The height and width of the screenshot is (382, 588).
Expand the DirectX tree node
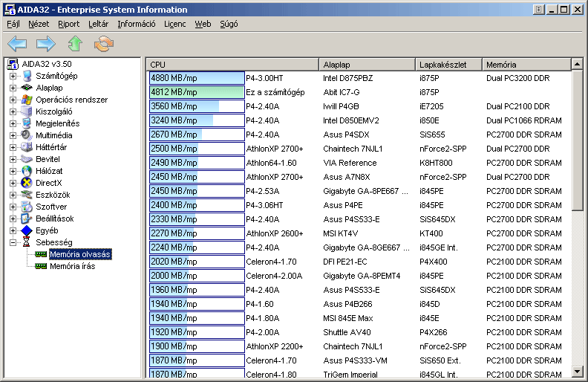click(13, 183)
